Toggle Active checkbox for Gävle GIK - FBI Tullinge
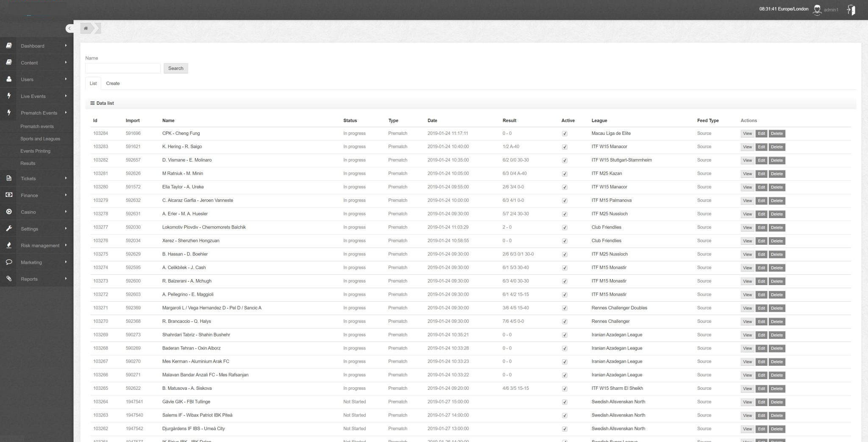This screenshot has width=868, height=442. click(565, 402)
